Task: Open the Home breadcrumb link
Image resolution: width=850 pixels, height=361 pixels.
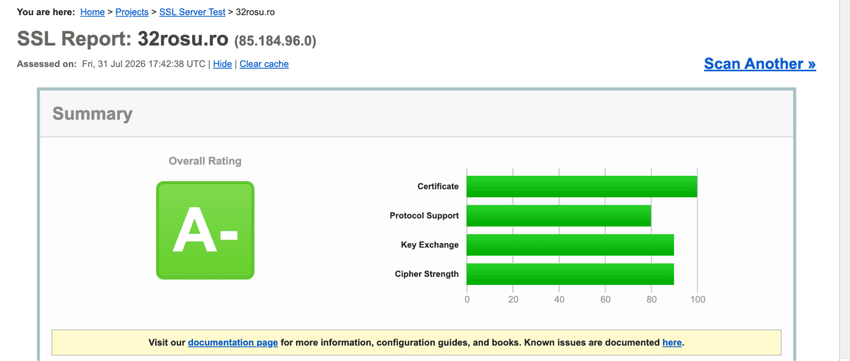Action: (92, 12)
